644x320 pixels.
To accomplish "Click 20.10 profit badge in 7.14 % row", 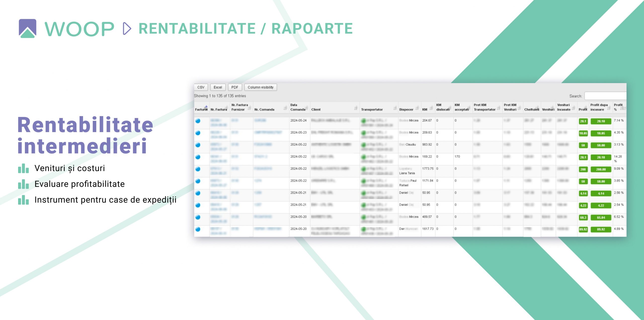I will pos(601,121).
